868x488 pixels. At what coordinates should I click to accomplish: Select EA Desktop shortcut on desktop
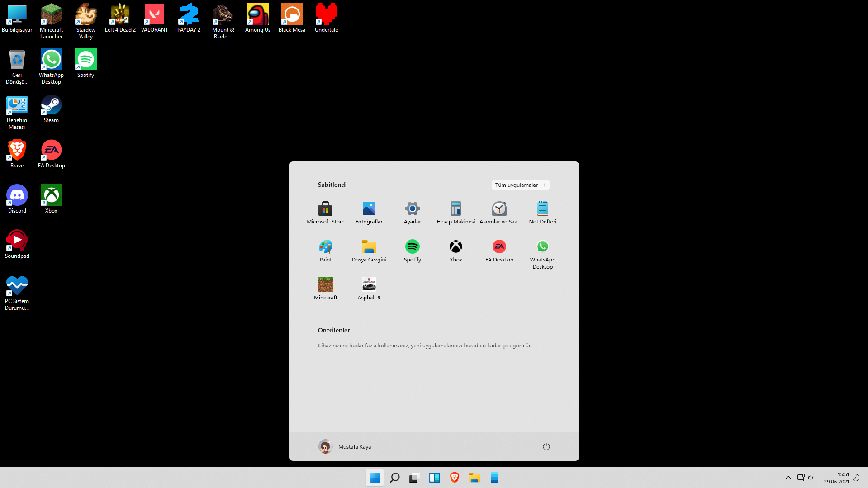[x=52, y=154]
